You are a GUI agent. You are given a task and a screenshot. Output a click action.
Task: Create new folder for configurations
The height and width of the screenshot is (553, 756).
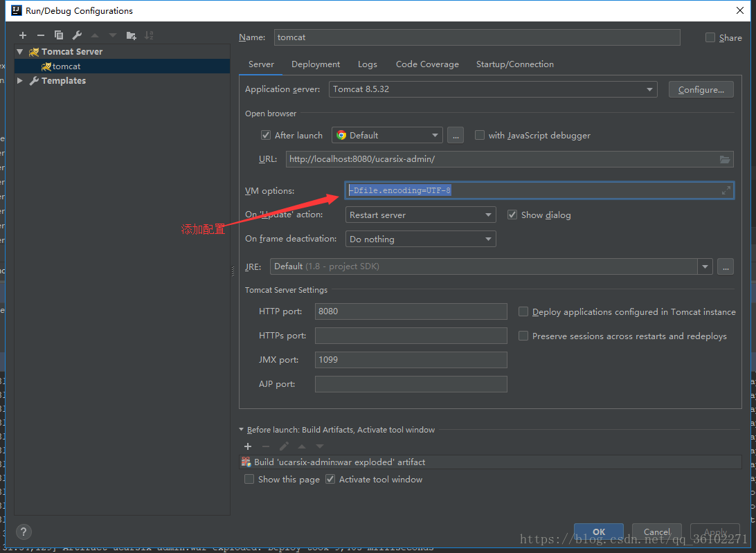point(131,35)
